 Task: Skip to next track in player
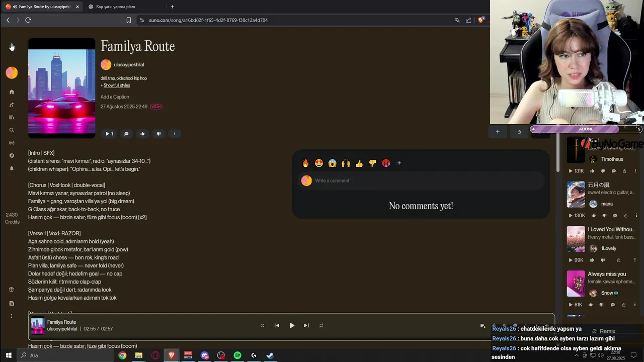pyautogui.click(x=306, y=325)
